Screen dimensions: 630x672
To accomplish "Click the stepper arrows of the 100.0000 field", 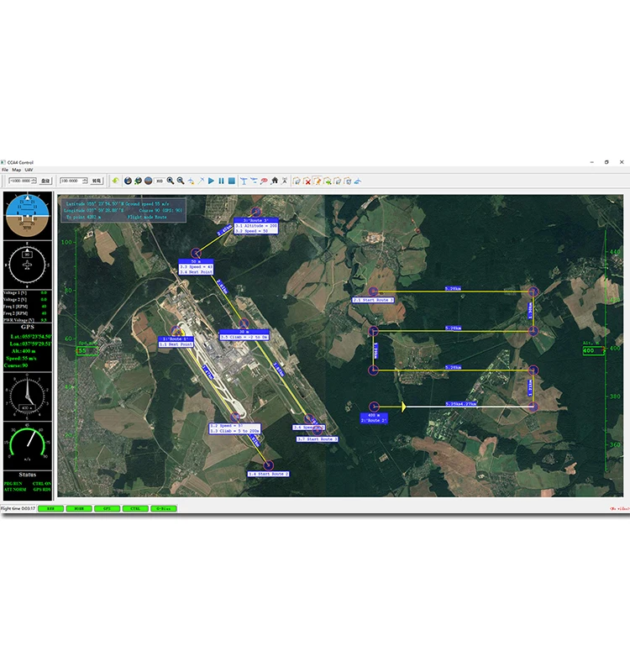I will (85, 181).
